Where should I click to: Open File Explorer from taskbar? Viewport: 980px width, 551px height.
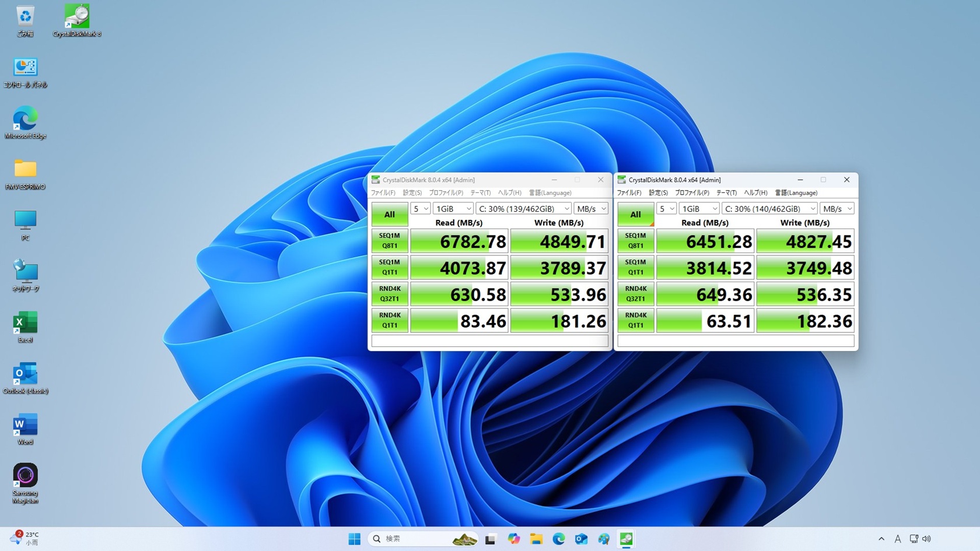(x=536, y=539)
